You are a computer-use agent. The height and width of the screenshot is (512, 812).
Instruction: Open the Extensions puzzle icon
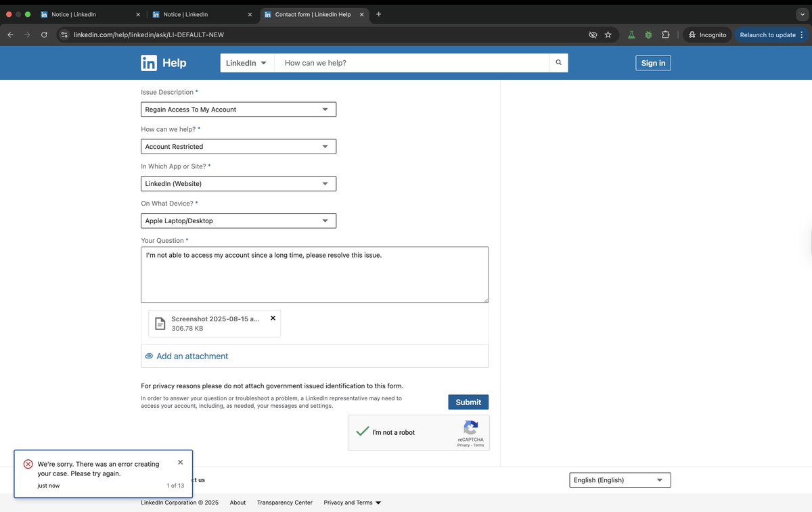[665, 34]
